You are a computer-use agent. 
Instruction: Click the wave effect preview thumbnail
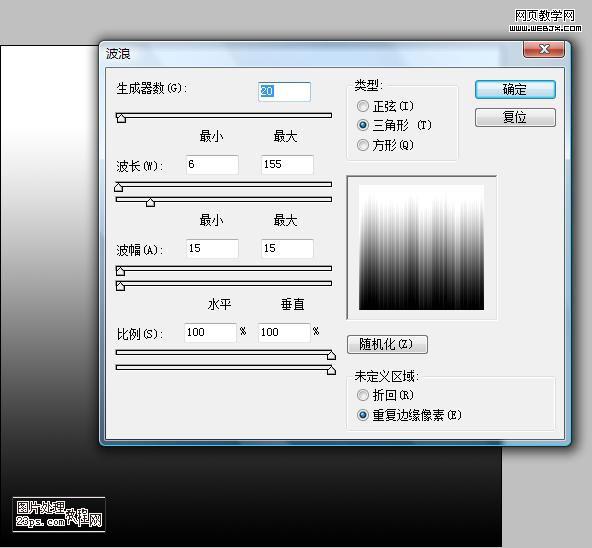(x=421, y=247)
